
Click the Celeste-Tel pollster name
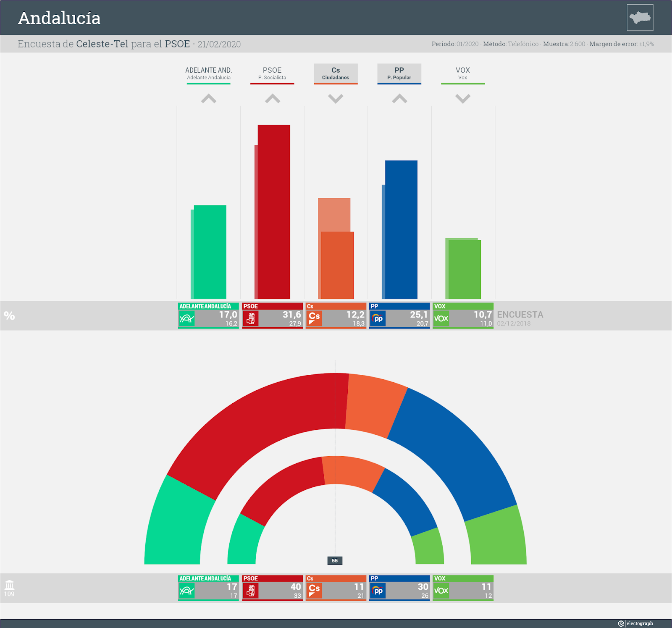click(102, 44)
